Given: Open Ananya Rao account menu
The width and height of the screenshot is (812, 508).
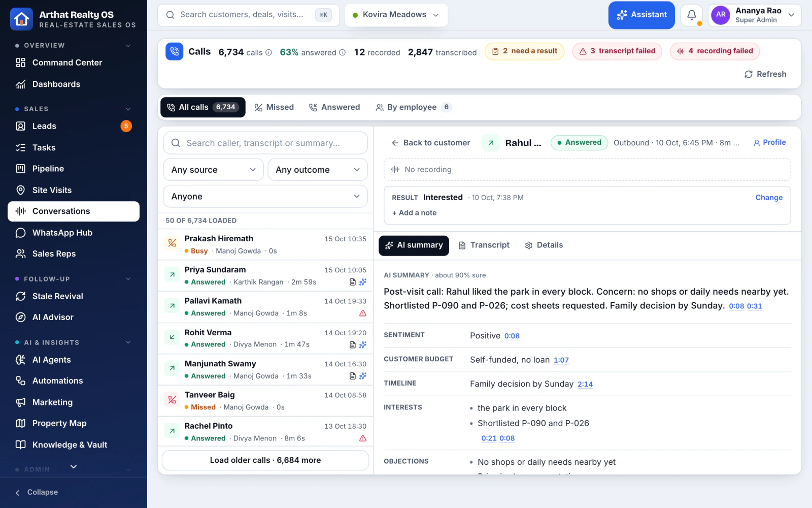Looking at the screenshot, I should 754,15.
